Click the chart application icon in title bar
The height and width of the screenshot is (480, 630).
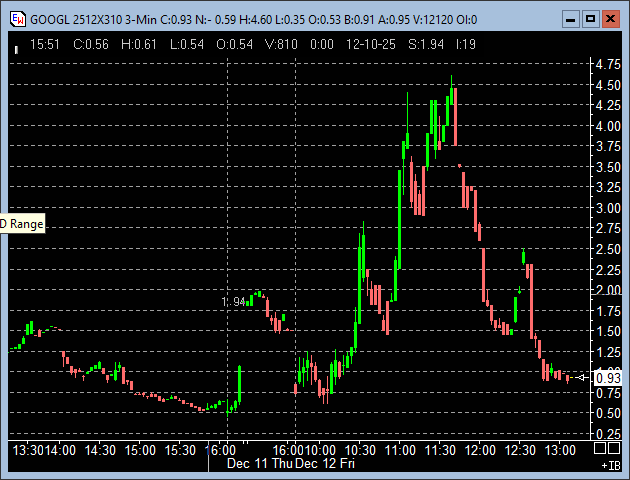16,19
